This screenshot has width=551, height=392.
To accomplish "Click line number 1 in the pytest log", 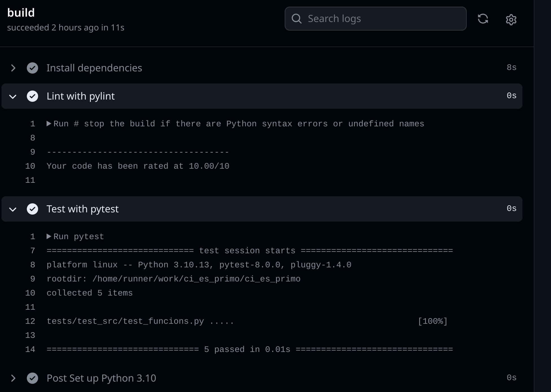I will pyautogui.click(x=33, y=237).
